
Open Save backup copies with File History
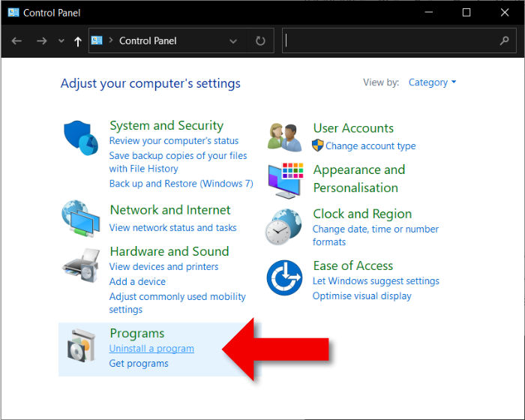tap(178, 162)
